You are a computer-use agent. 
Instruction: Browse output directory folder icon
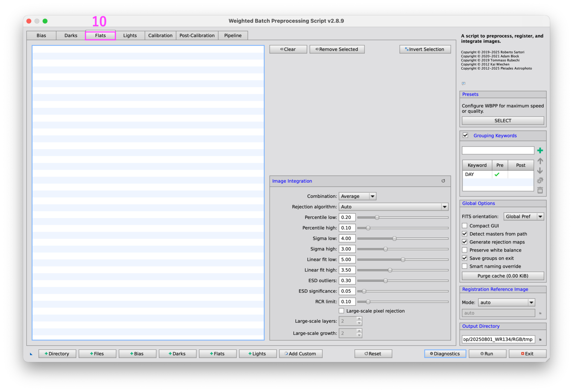click(x=540, y=339)
